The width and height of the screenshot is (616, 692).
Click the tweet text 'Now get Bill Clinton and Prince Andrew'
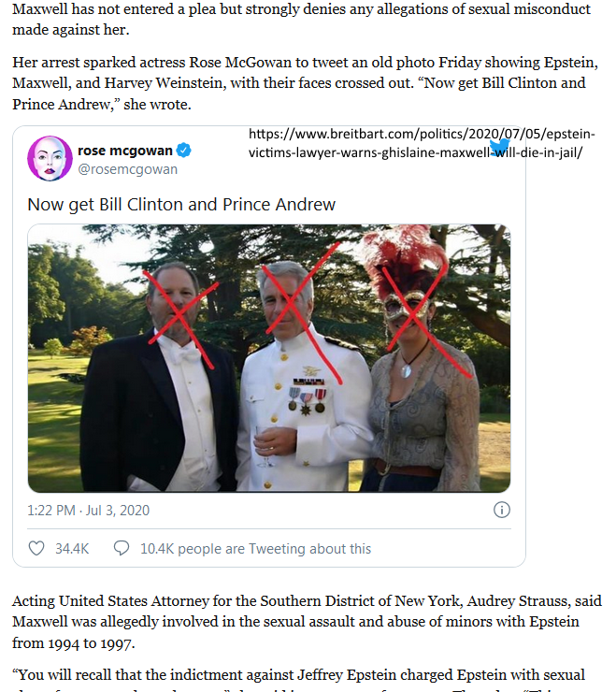(x=181, y=205)
